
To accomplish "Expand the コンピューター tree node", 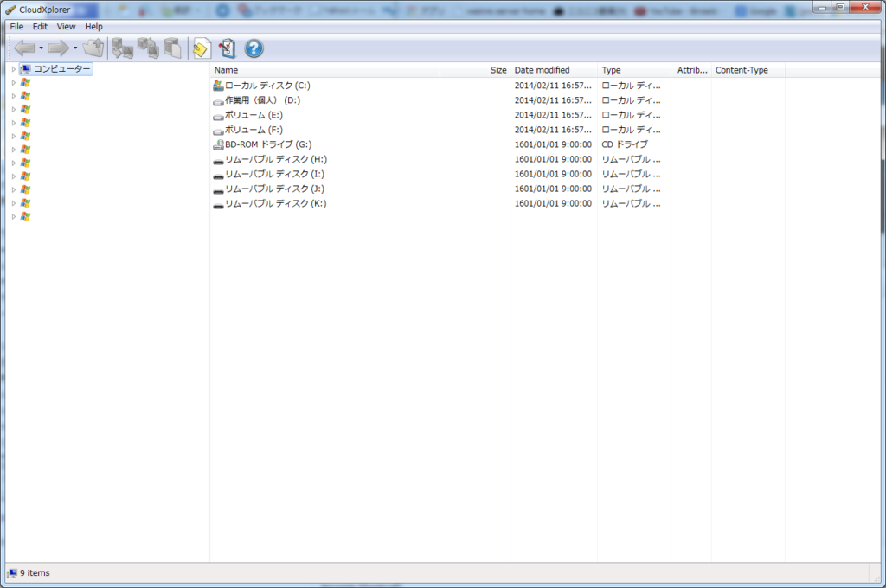I will pyautogui.click(x=14, y=69).
